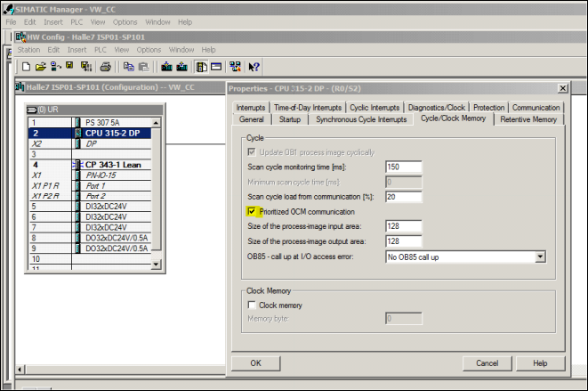Open the Options menu in SIMATIC Manager
Screen dimensions: 588x391
click(125, 21)
